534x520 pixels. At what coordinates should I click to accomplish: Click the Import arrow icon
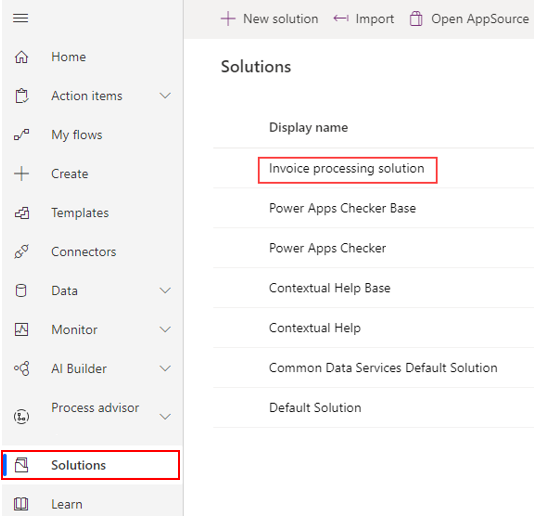pos(341,18)
